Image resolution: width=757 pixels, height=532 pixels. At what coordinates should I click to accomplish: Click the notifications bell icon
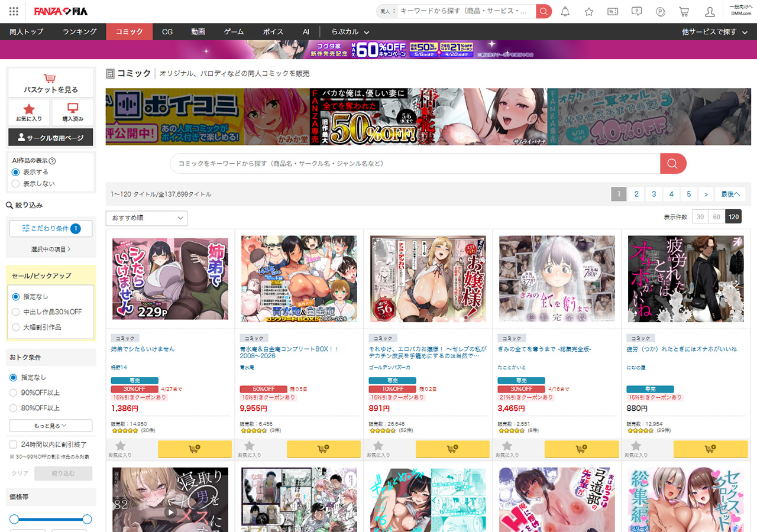(565, 12)
